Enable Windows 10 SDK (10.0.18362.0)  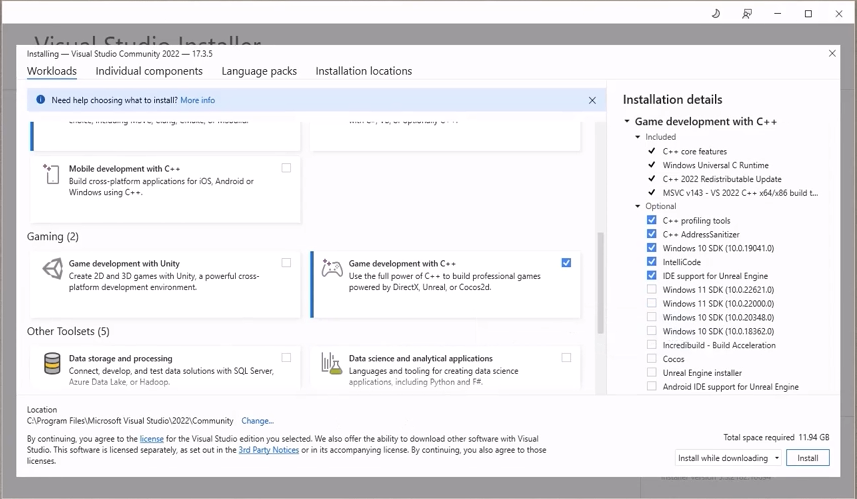click(x=651, y=331)
